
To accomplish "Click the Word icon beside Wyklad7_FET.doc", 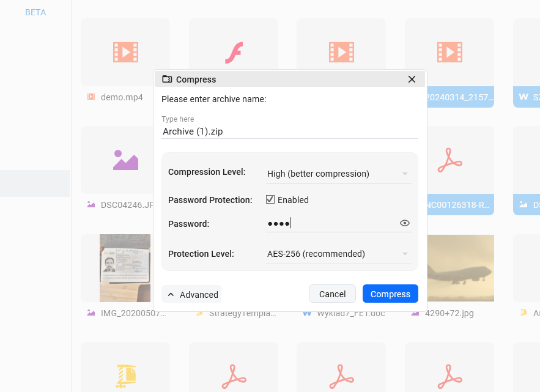I will (x=308, y=312).
